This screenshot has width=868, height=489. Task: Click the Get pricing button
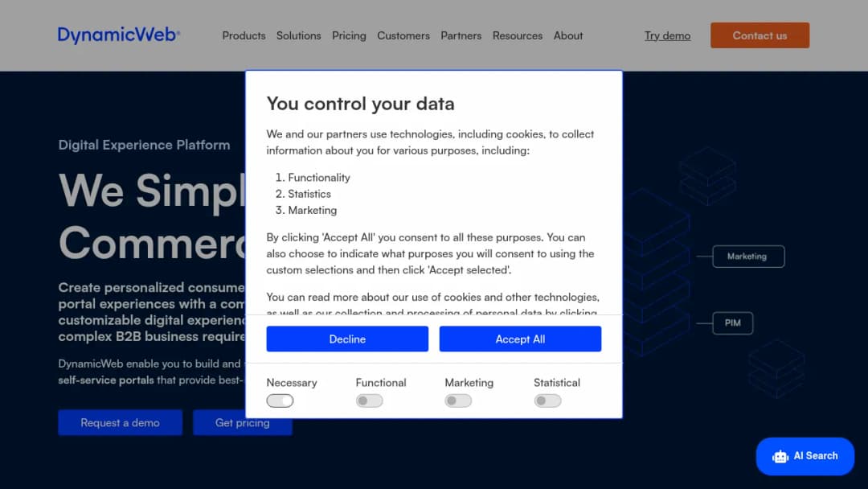(x=243, y=422)
